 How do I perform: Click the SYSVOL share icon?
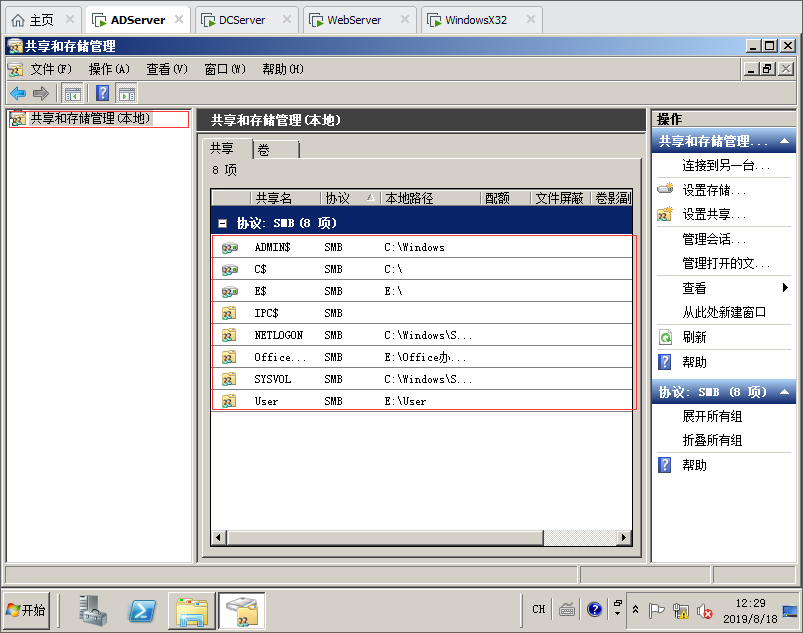[229, 379]
